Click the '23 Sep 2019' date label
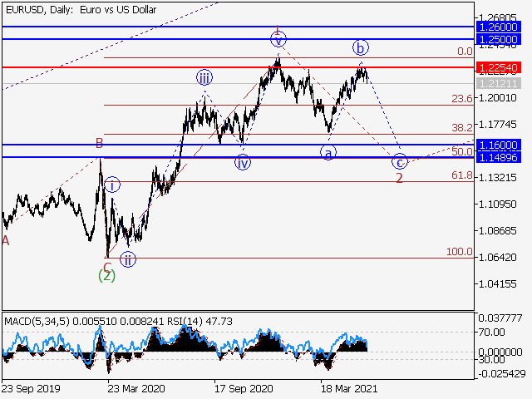The width and height of the screenshot is (532, 399). click(31, 388)
